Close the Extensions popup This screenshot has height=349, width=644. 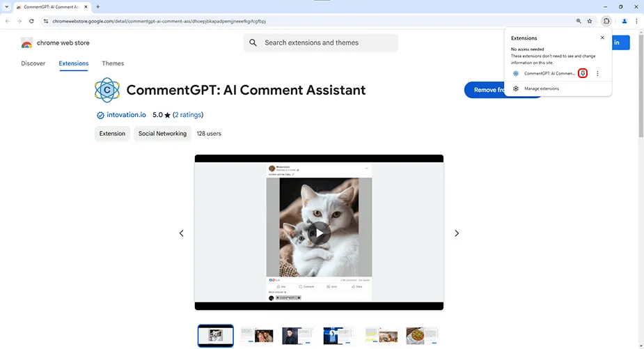pyautogui.click(x=602, y=38)
